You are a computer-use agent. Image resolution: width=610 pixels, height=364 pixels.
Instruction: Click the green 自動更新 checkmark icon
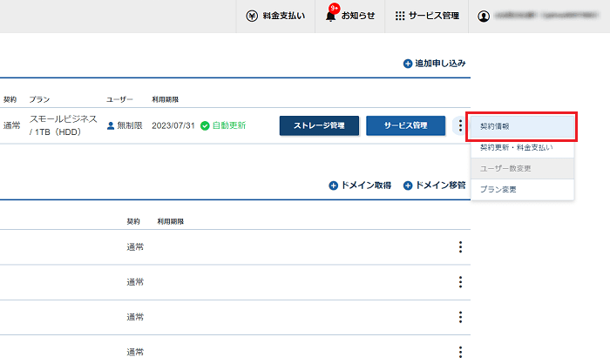[x=205, y=125]
